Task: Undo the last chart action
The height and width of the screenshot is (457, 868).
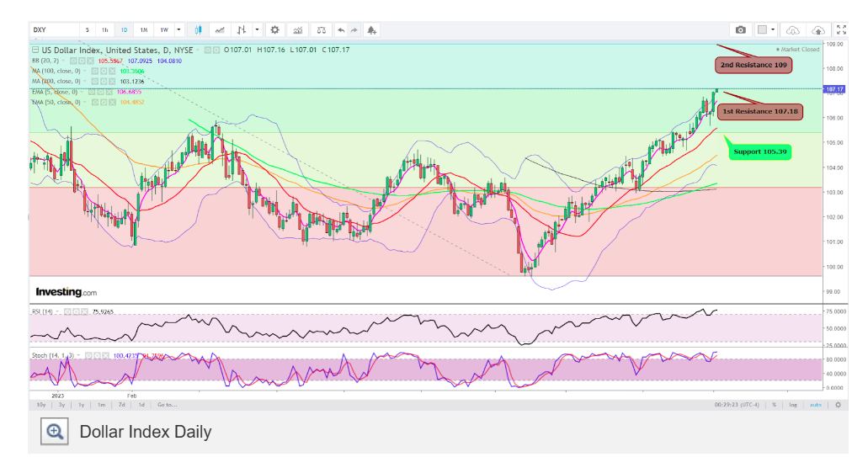Action: (341, 29)
